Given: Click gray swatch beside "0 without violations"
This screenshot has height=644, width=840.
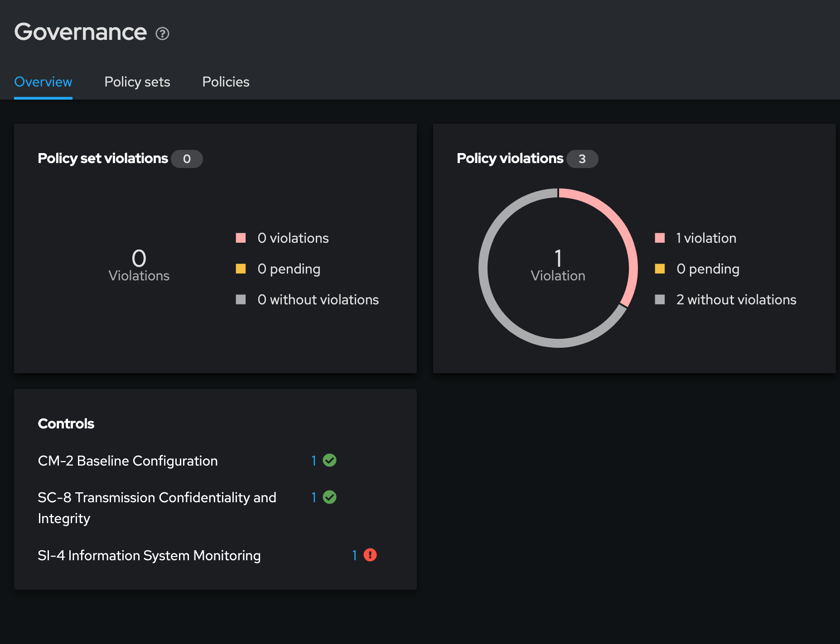Looking at the screenshot, I should click(241, 299).
